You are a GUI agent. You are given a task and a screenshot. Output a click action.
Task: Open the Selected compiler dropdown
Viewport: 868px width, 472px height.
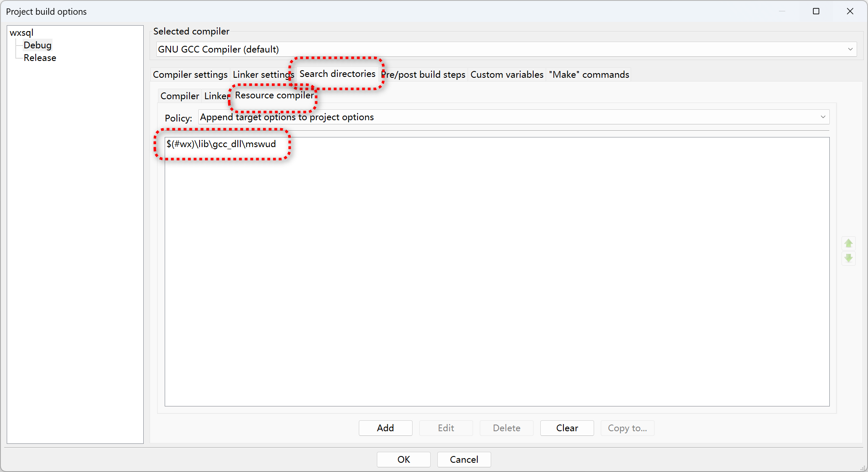(x=506, y=49)
